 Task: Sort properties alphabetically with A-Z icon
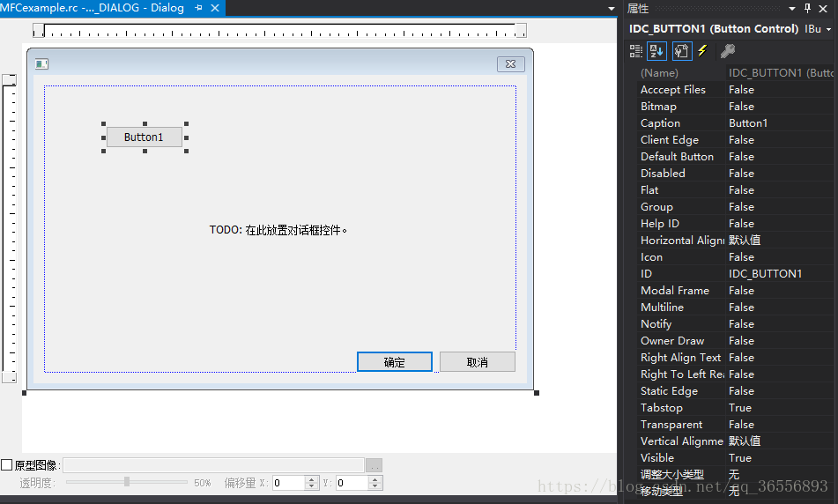point(656,51)
